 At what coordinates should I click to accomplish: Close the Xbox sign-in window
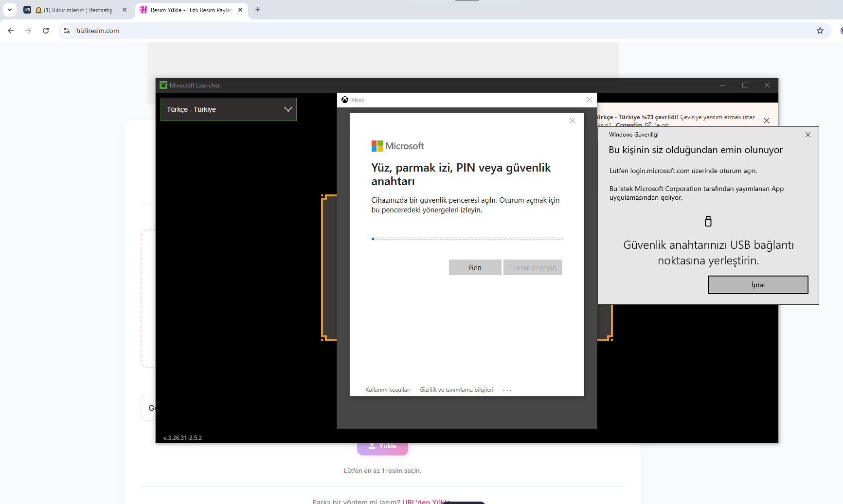point(590,100)
